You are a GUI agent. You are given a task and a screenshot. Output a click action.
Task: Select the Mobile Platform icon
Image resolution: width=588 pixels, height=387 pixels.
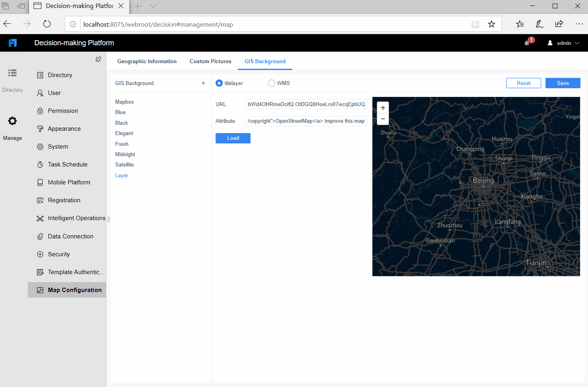click(x=40, y=182)
